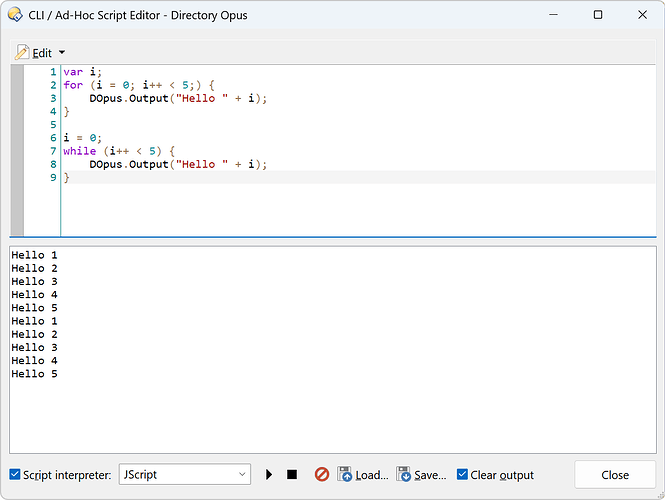This screenshot has height=500, width=665.
Task: Click the red clear/cancel circle icon
Action: [322, 475]
